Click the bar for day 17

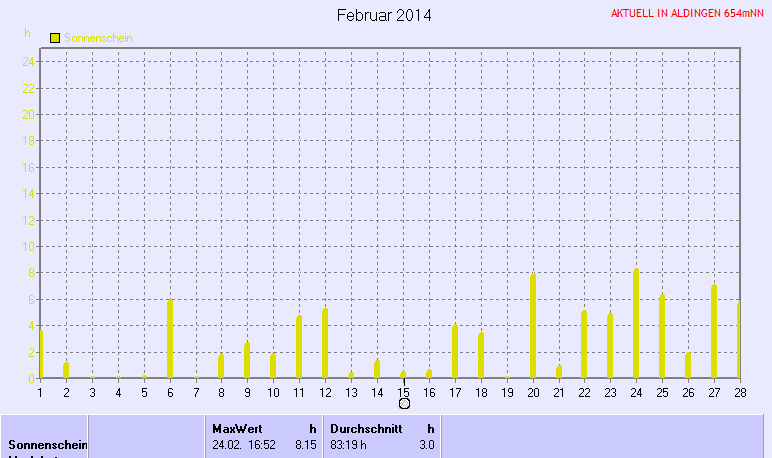click(x=454, y=352)
